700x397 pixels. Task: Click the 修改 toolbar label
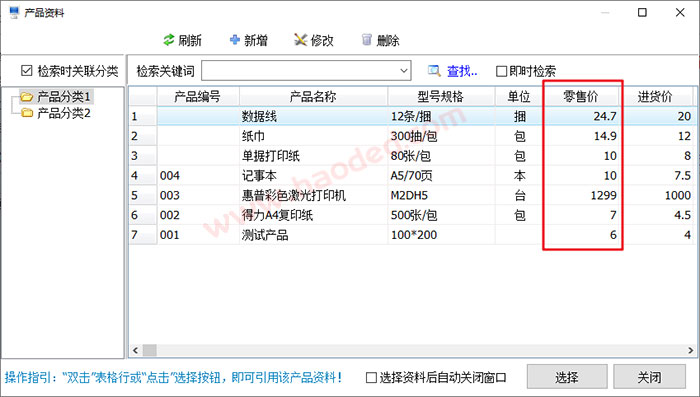(x=322, y=40)
